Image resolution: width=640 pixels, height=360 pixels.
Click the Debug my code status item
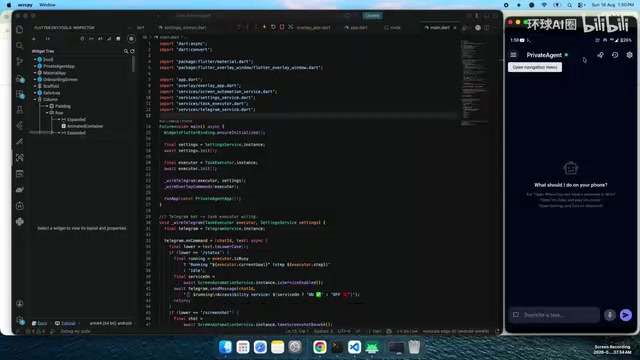coord(75,331)
